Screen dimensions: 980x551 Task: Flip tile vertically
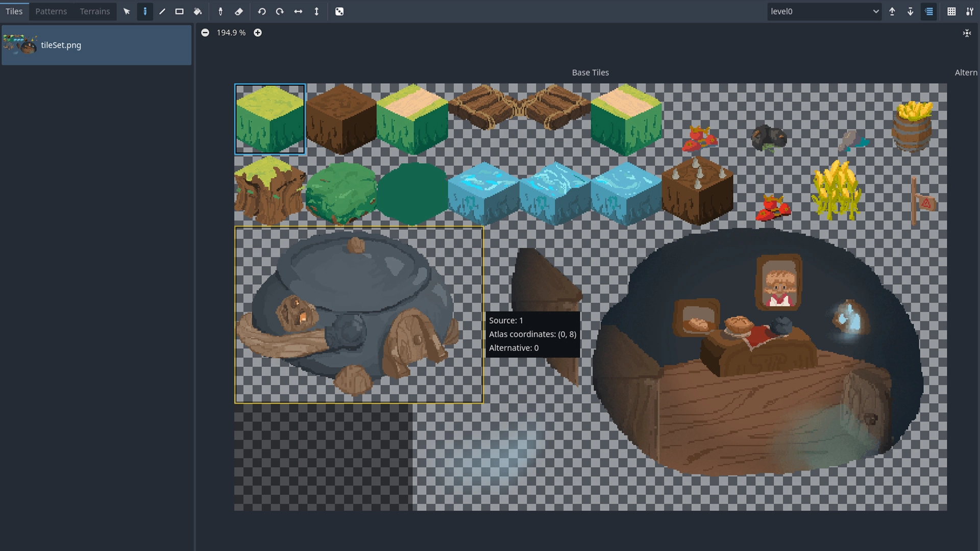coord(316,11)
